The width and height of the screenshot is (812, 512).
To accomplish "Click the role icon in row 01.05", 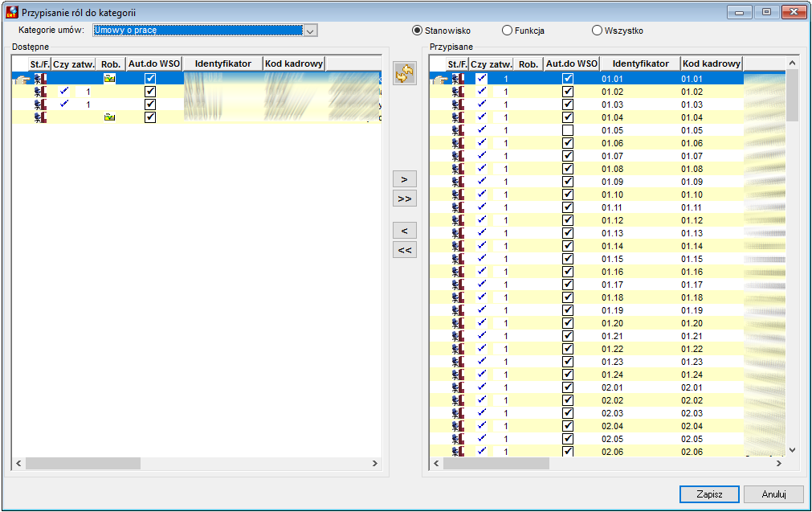I will coord(458,130).
